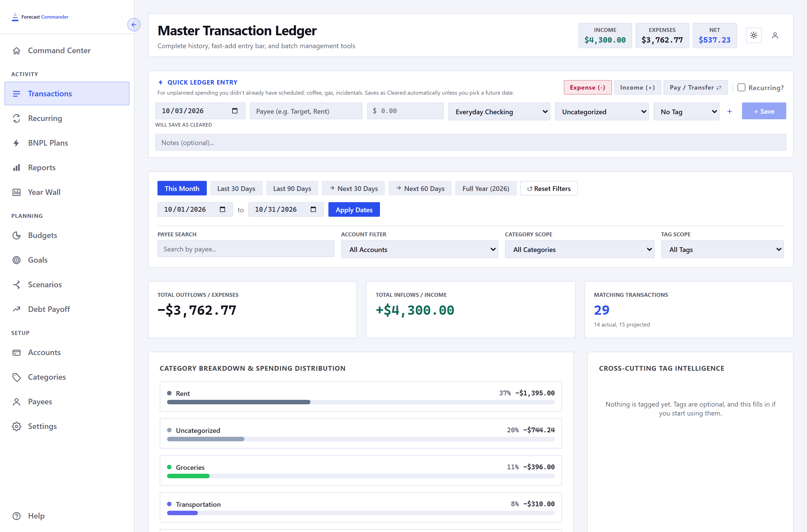Open the calendar picker on quick entry date
Viewport: 807px width, 532px height.
[235, 111]
